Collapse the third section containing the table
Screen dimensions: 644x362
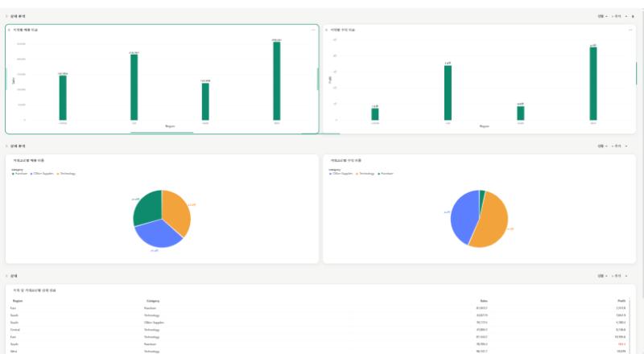pos(7,276)
